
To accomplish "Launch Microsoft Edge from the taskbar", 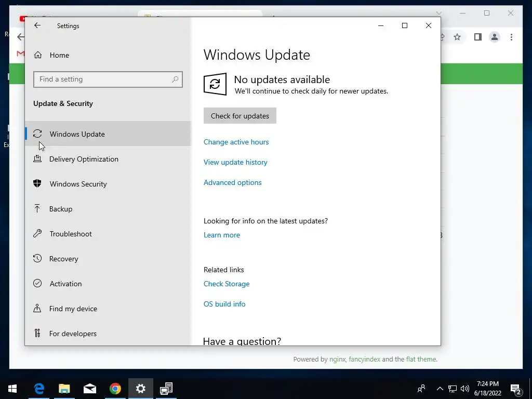I will (x=39, y=389).
